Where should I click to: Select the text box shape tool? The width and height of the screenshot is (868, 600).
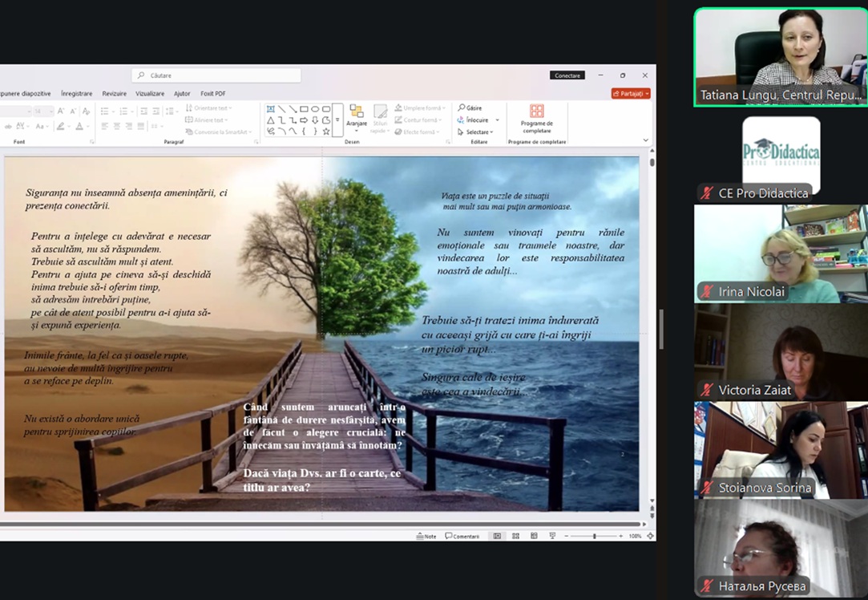271,109
